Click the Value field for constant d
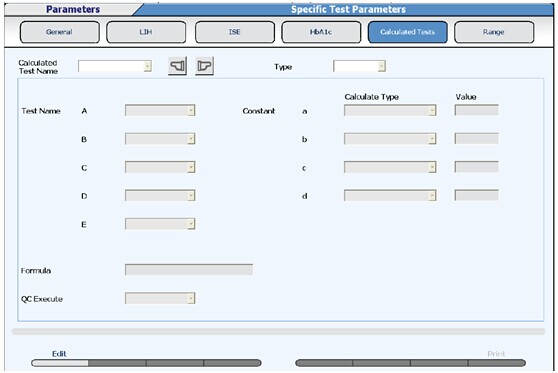Screen dimensions: 558x373 [477, 195]
